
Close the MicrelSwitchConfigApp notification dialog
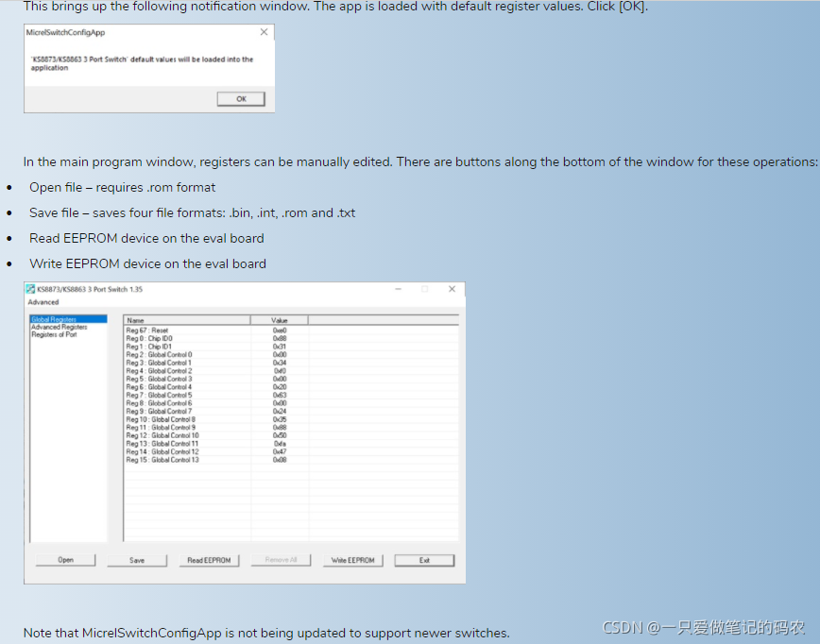coord(265,32)
